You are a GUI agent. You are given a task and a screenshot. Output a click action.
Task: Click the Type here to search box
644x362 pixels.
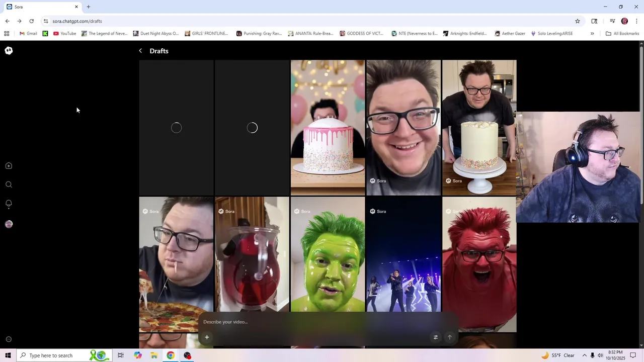point(64,355)
